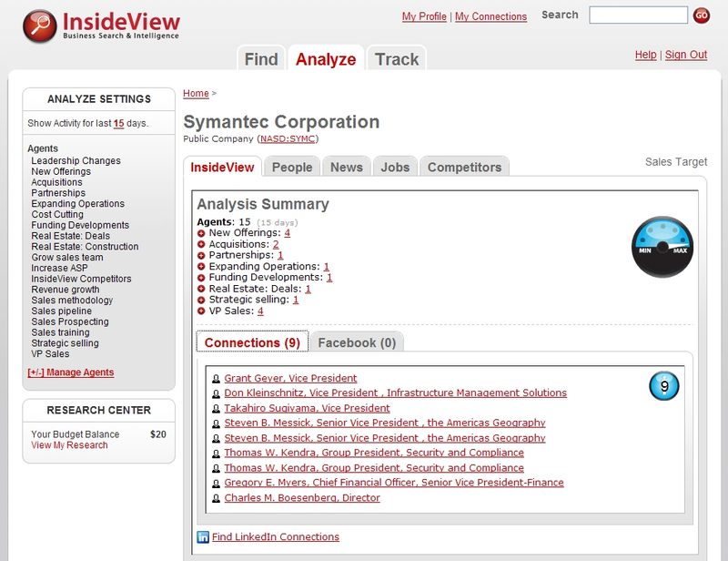Open Charles M. Boesenberg, Director link
Image resolution: width=728 pixels, height=561 pixels.
[302, 498]
